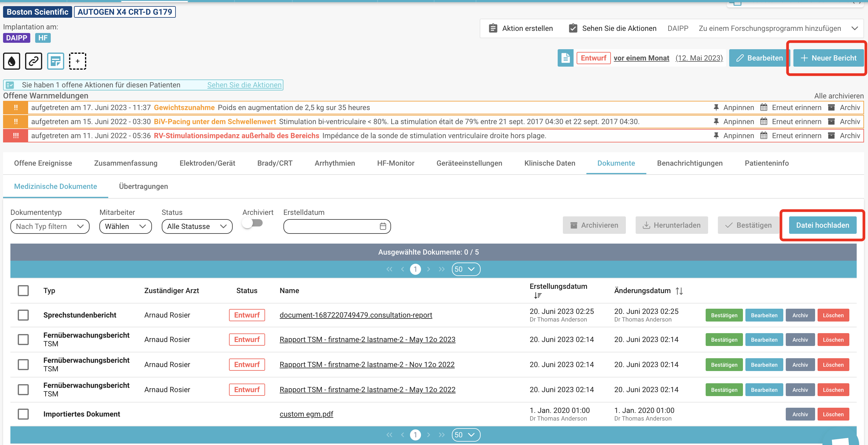868x445 pixels.
Task: Open the HF-Monitor tab
Action: (396, 163)
